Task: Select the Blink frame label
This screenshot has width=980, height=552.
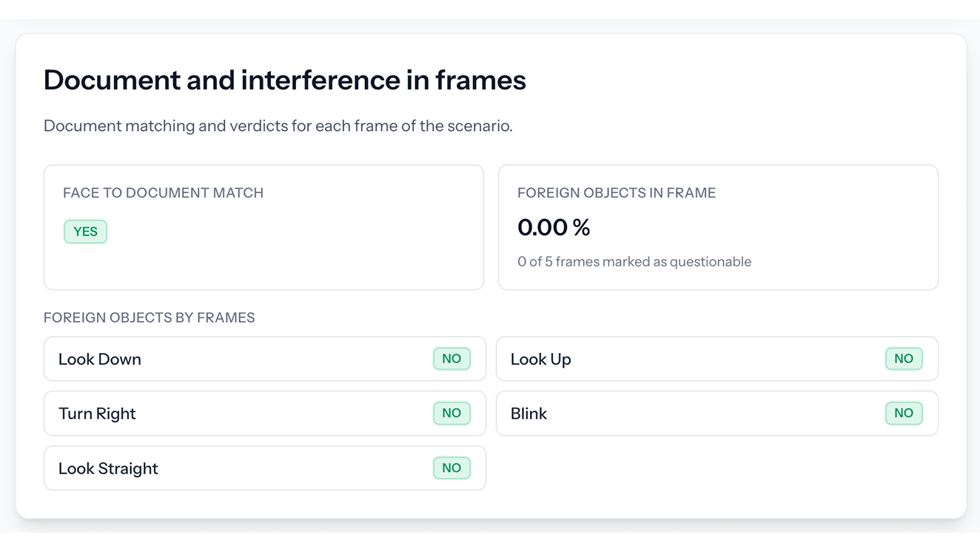Action: pyautogui.click(x=528, y=414)
